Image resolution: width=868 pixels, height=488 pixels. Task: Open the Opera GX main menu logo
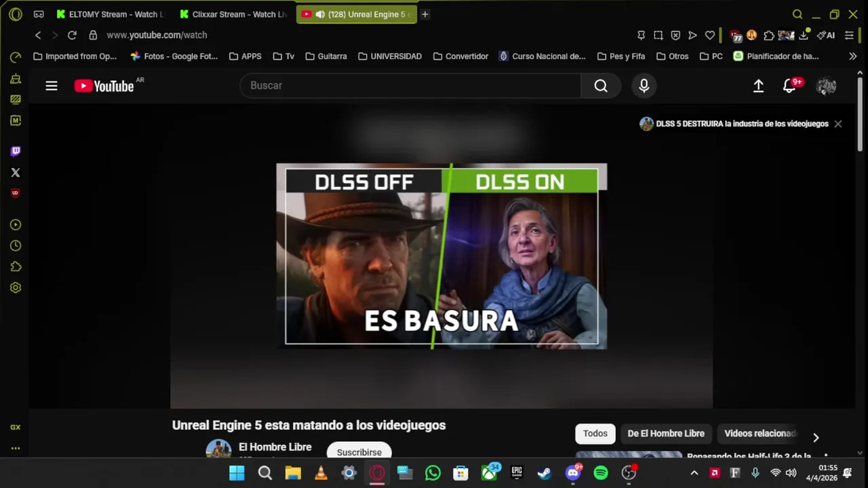(x=16, y=14)
